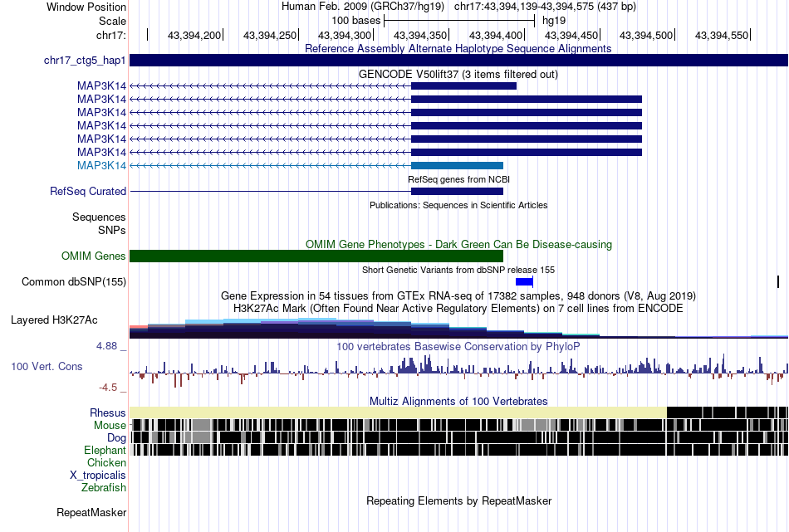This screenshot has height=532, width=789.
Task: Click the PhyloP conservation bar graph
Action: [x=458, y=370]
